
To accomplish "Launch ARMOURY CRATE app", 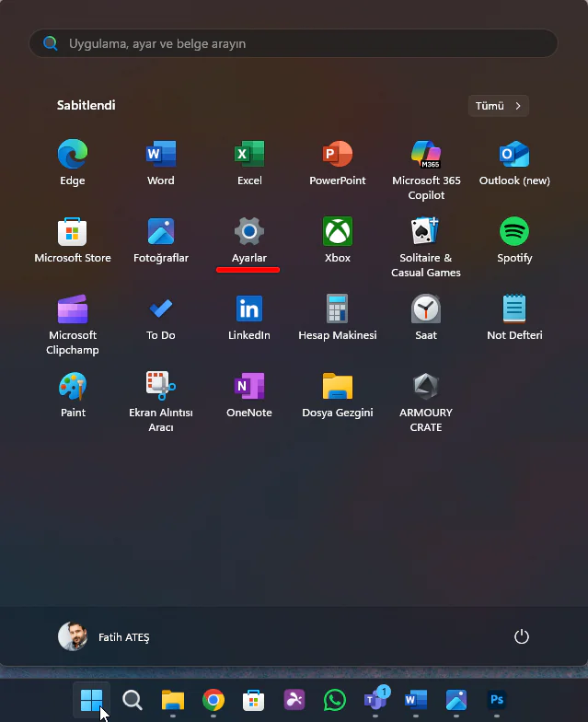I will pyautogui.click(x=426, y=402).
